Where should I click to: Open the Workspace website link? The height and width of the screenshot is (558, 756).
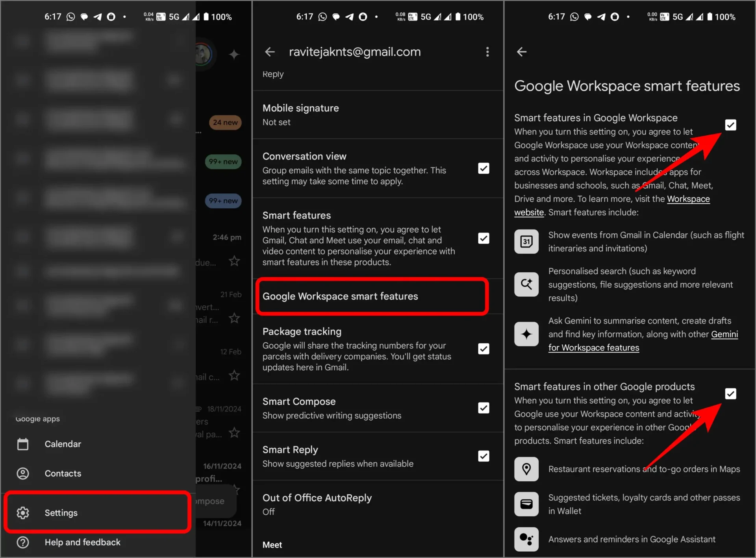click(x=688, y=199)
